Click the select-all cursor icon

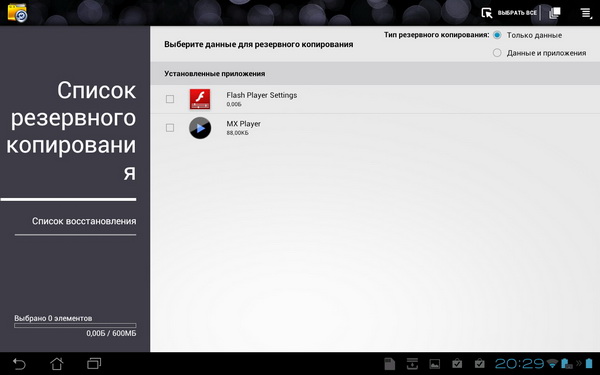[487, 13]
